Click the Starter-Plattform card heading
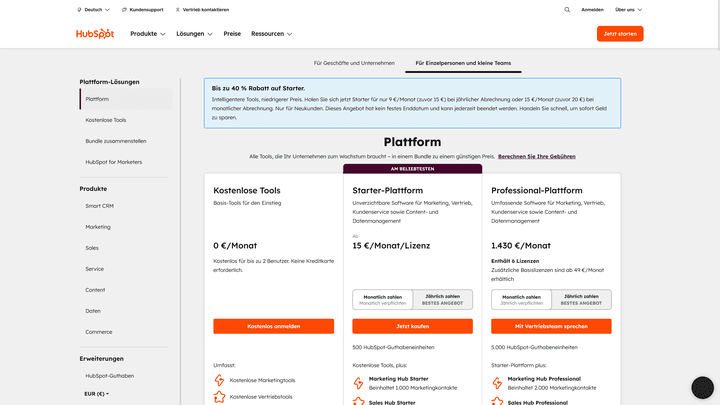The height and width of the screenshot is (405, 720). pyautogui.click(x=388, y=191)
